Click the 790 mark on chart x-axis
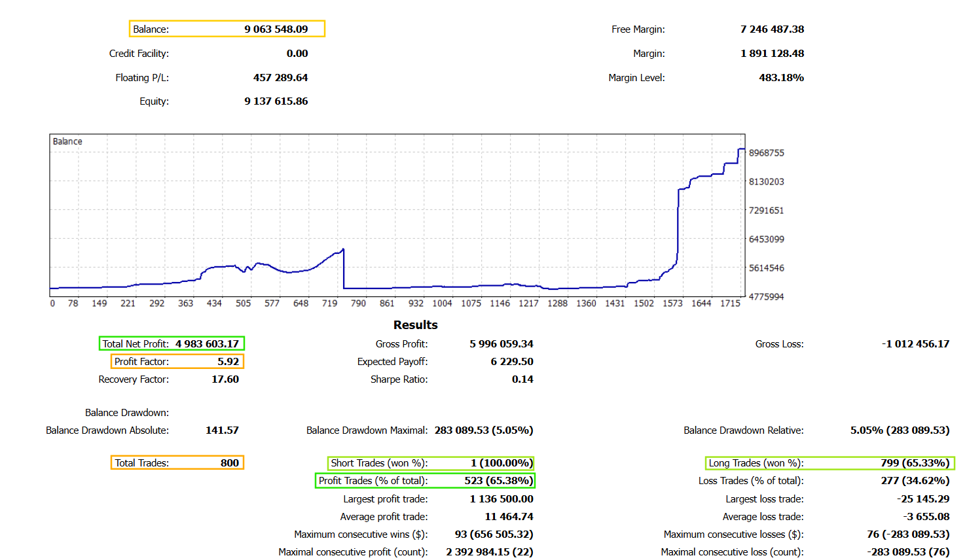Viewport: 967px width, 560px height. [358, 303]
